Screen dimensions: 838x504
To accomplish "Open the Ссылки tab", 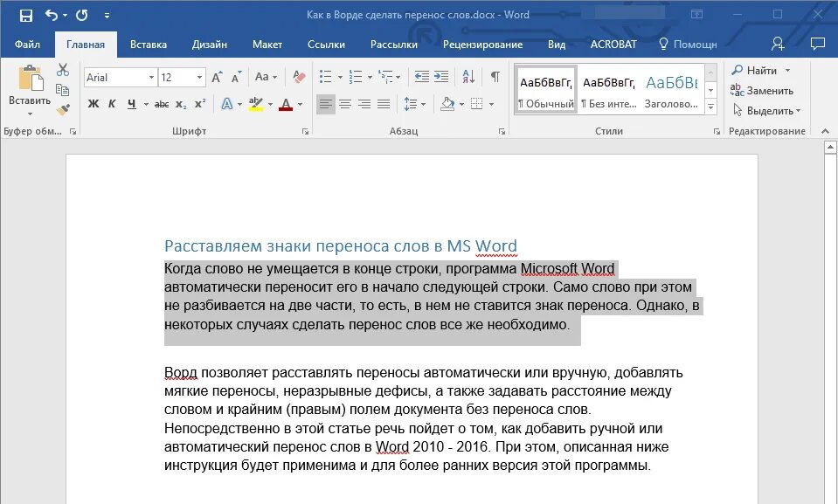I will click(326, 45).
